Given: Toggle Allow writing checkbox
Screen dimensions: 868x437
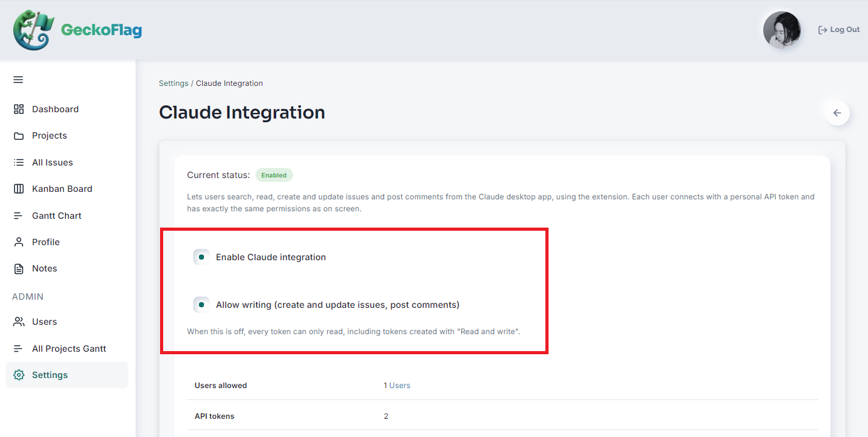Looking at the screenshot, I should (201, 305).
